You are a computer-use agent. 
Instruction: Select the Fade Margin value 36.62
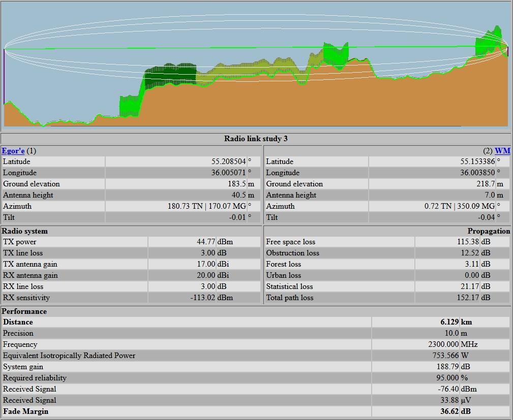tap(449, 411)
